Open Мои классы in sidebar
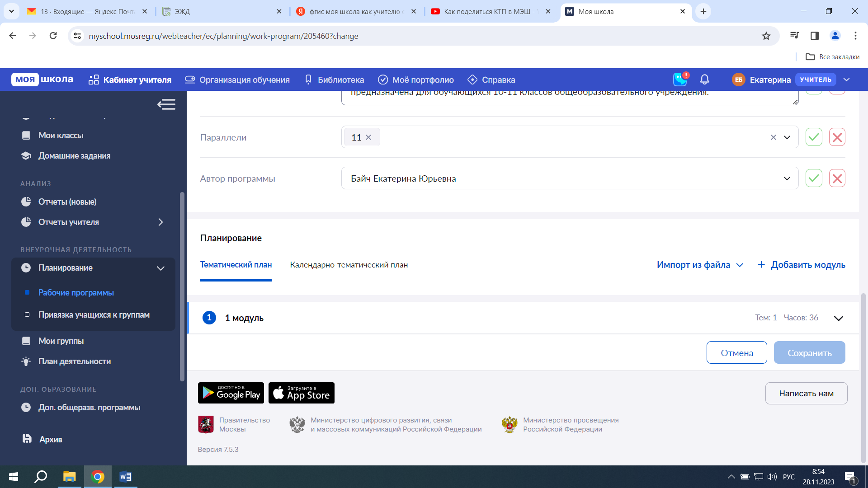Image resolution: width=868 pixels, height=488 pixels. click(61, 135)
